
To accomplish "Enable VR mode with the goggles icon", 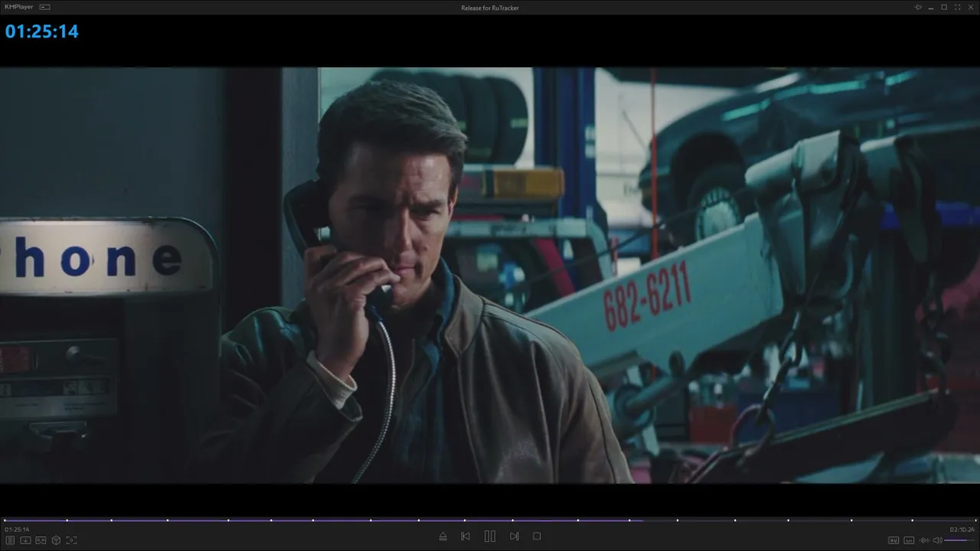I will click(41, 540).
